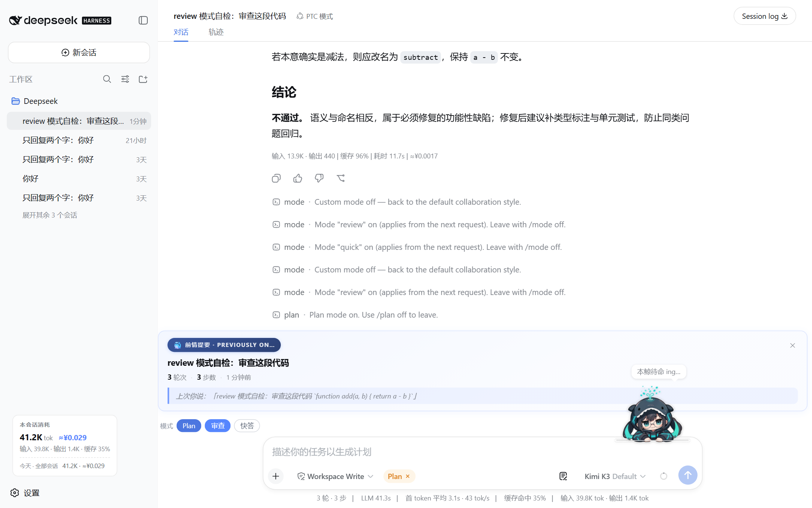
Task: Click the Mode "quick" on log entry
Action: tap(417, 247)
